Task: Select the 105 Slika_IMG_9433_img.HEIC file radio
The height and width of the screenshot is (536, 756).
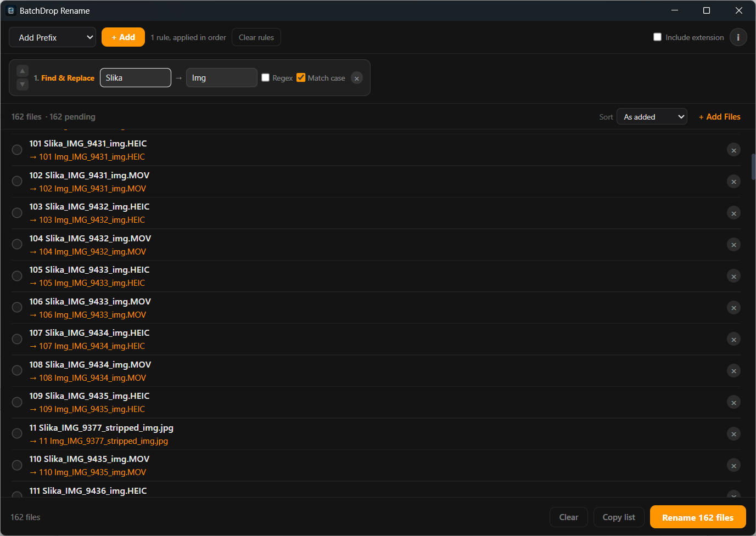Action: 17,276
